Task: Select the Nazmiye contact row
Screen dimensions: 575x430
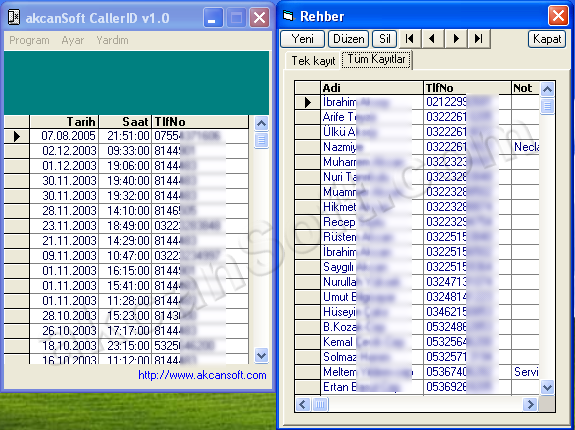Action: click(x=417, y=147)
